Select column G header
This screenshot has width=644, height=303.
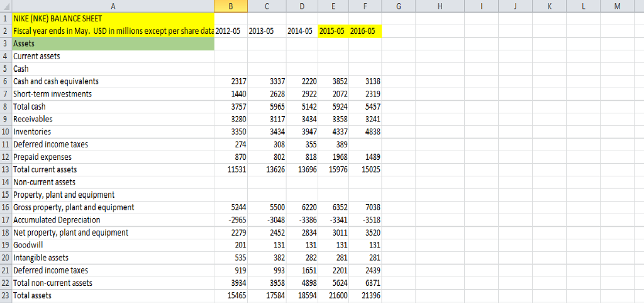398,6
